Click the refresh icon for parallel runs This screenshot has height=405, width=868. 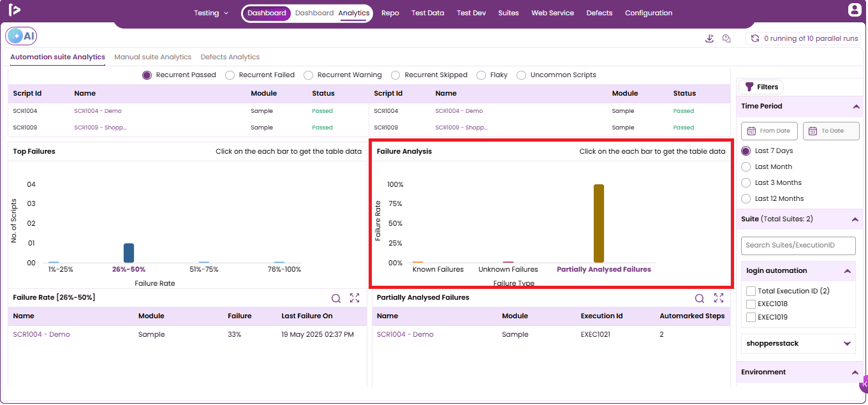tap(755, 38)
